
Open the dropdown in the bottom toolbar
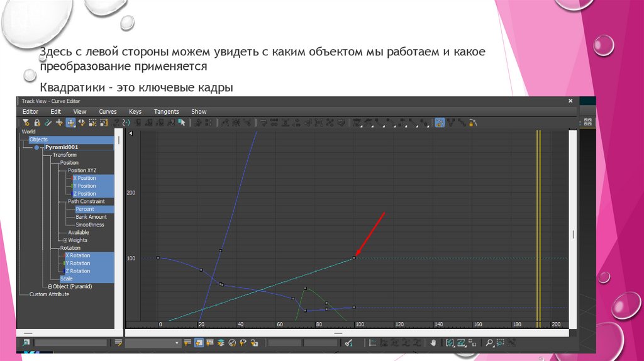pyautogui.click(x=177, y=343)
